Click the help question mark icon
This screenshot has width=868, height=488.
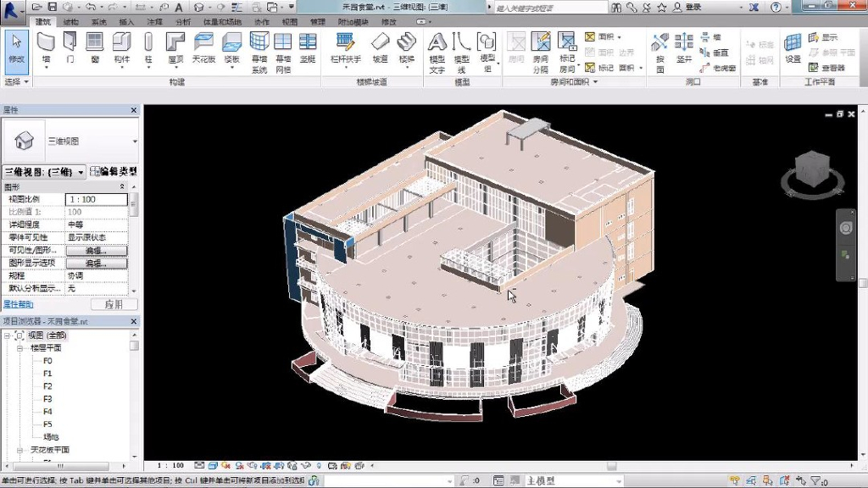click(776, 7)
